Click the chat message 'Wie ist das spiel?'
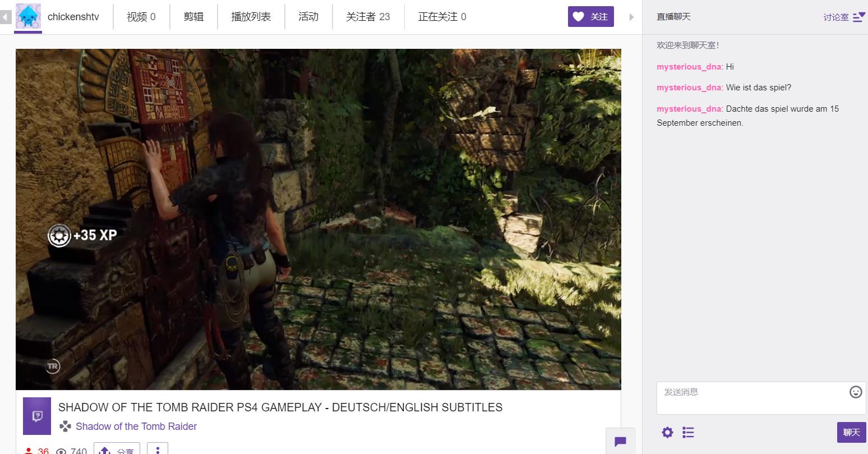This screenshot has height=454, width=868. pyautogui.click(x=759, y=88)
